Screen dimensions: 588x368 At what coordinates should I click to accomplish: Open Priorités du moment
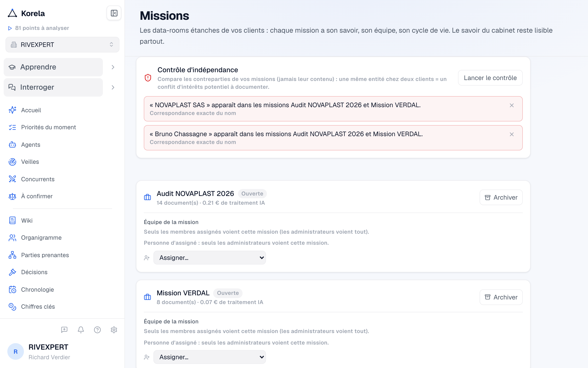click(49, 127)
